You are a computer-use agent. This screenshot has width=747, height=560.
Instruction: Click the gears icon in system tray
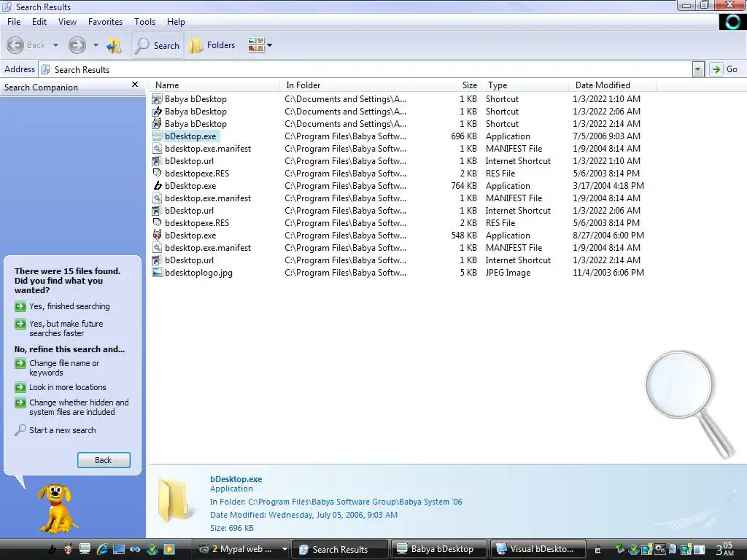[x=659, y=549]
